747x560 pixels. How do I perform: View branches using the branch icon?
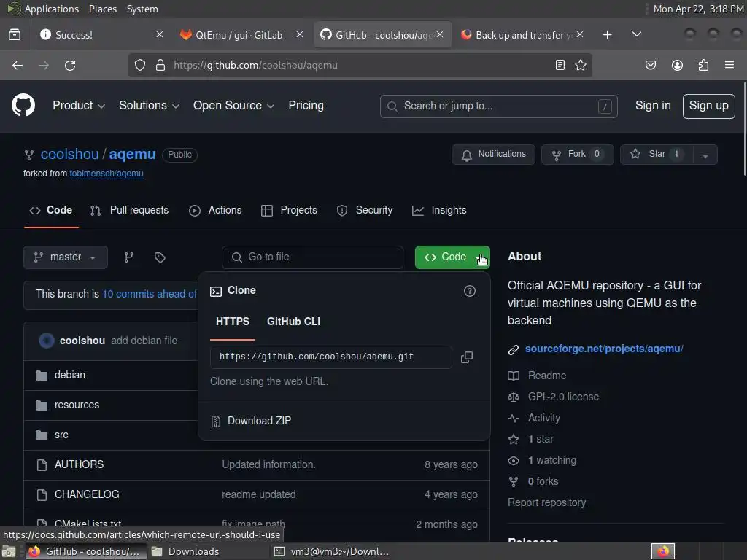128,257
